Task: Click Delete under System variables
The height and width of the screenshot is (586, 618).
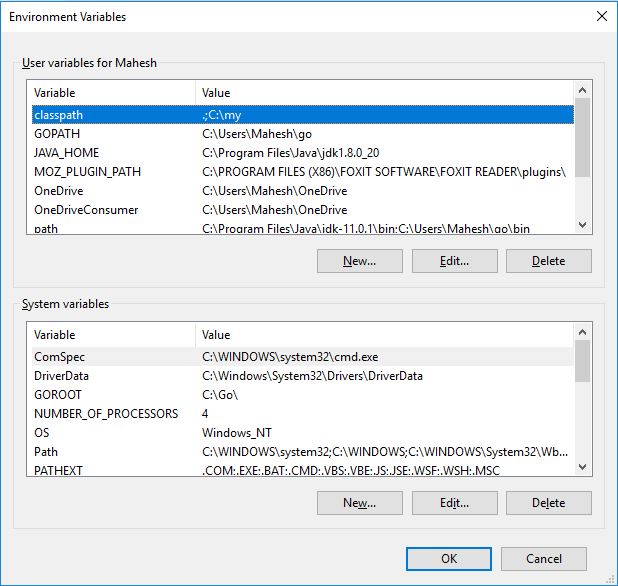Action: coord(549,503)
